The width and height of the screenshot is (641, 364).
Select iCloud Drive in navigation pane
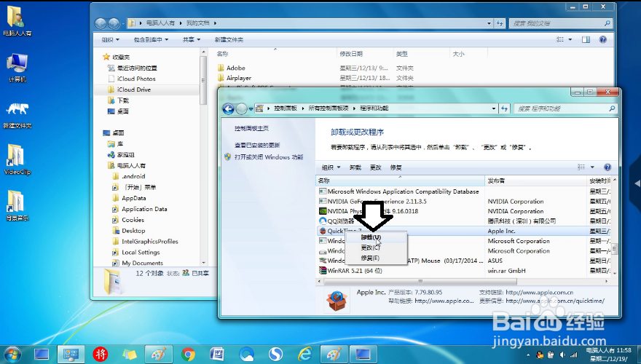[x=134, y=90]
